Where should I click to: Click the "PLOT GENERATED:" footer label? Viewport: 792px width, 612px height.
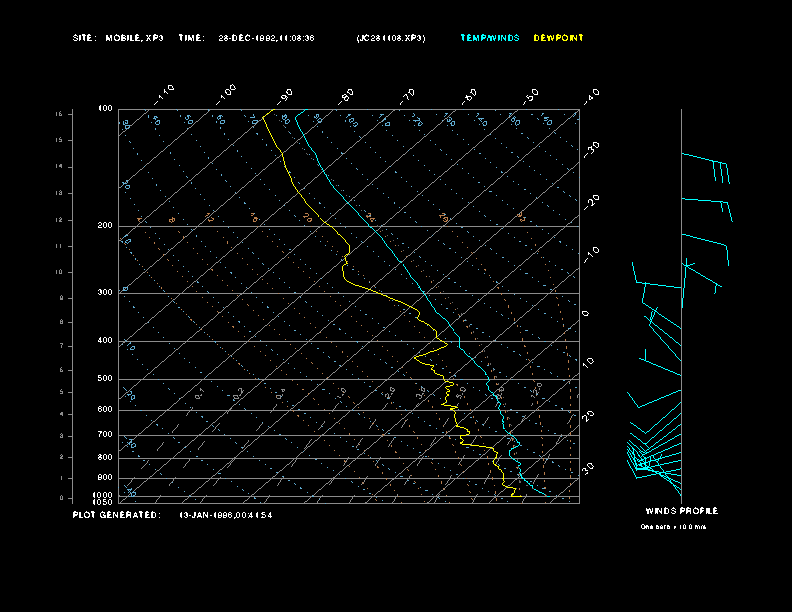pos(117,515)
